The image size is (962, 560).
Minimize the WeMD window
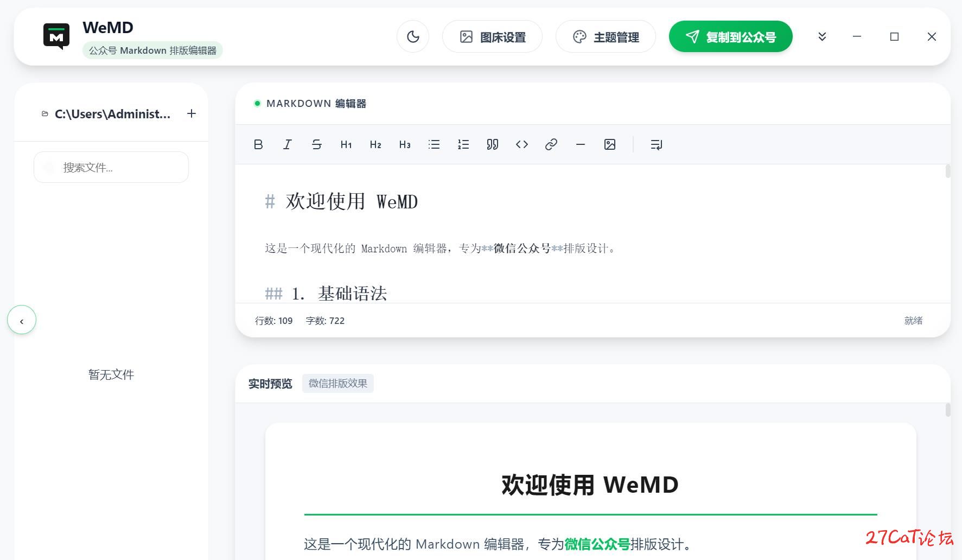pyautogui.click(x=857, y=36)
